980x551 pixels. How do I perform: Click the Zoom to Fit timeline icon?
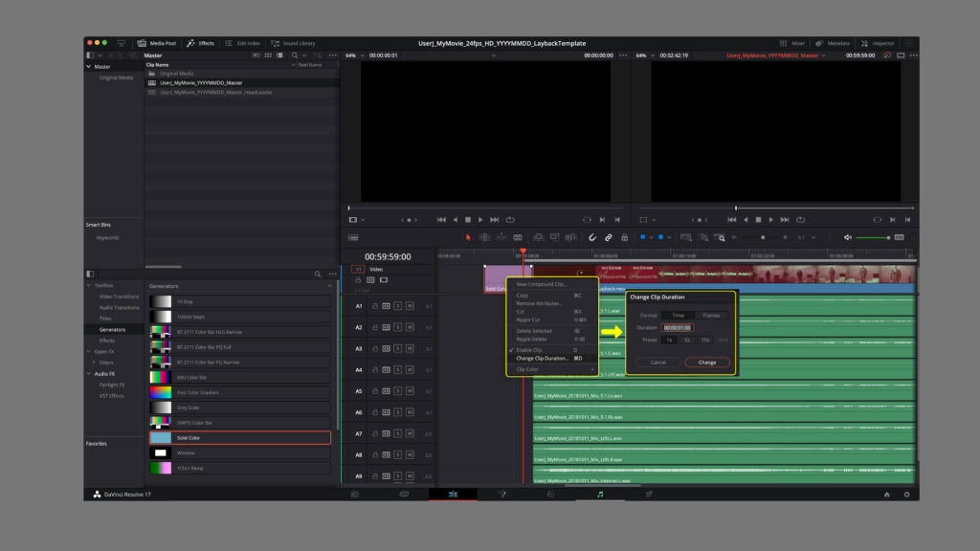coord(686,237)
